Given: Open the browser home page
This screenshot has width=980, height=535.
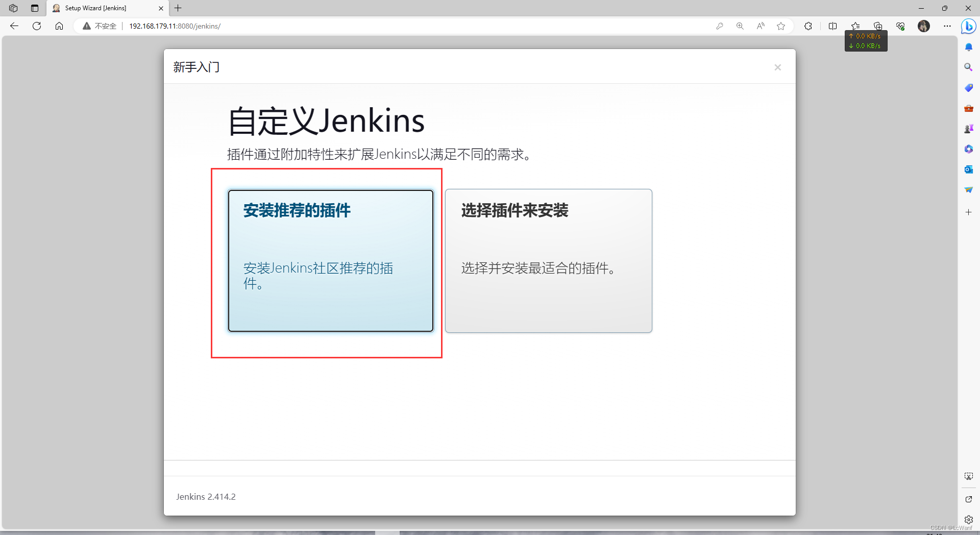Looking at the screenshot, I should click(59, 26).
